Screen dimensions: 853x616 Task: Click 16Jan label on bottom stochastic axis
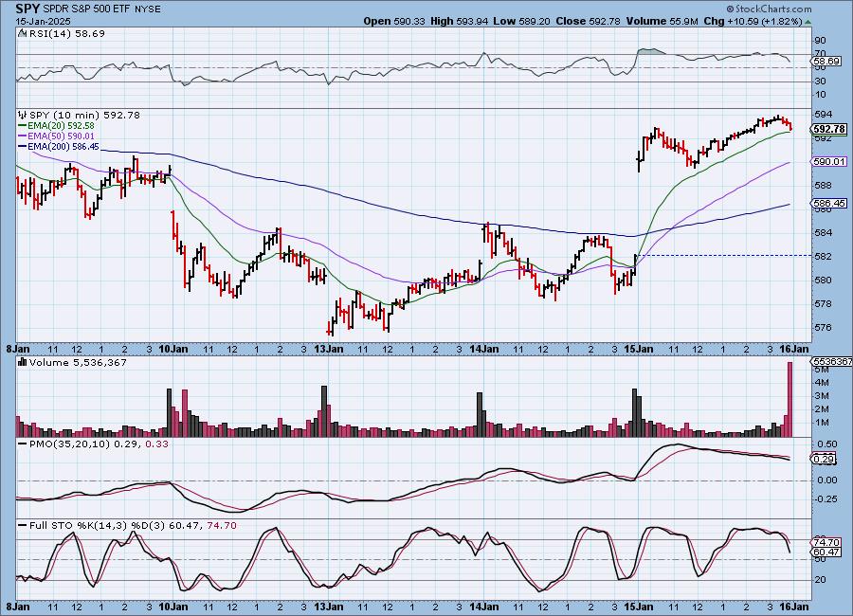point(794,607)
